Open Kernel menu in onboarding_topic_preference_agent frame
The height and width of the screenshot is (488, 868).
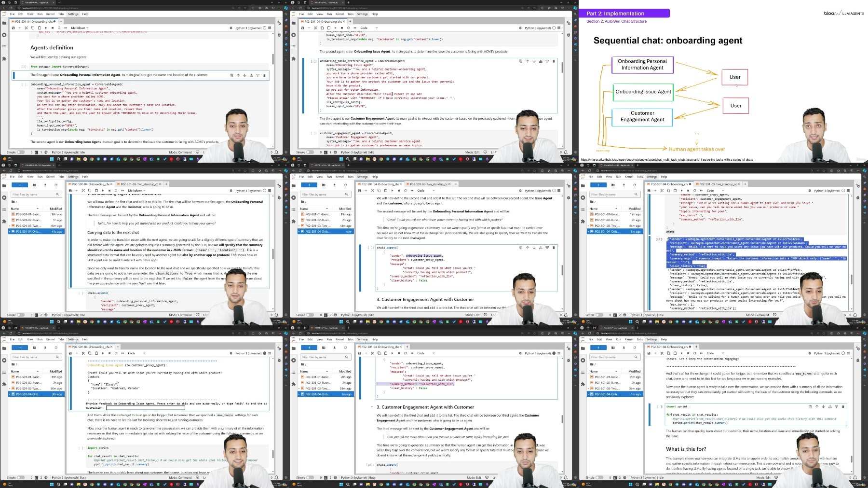coord(339,14)
